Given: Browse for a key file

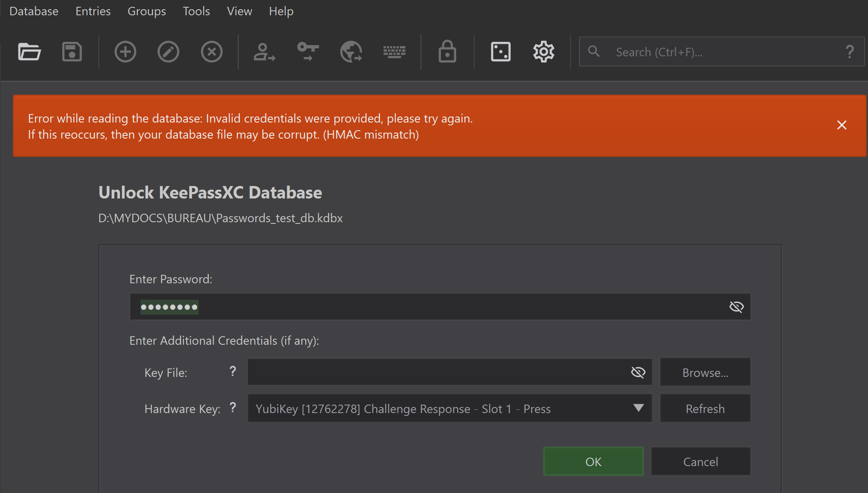Looking at the screenshot, I should pos(705,372).
